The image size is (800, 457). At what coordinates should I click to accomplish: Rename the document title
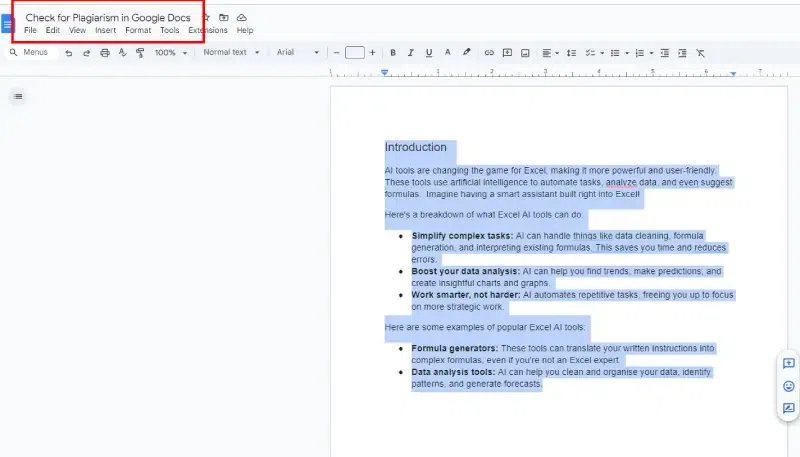point(108,17)
